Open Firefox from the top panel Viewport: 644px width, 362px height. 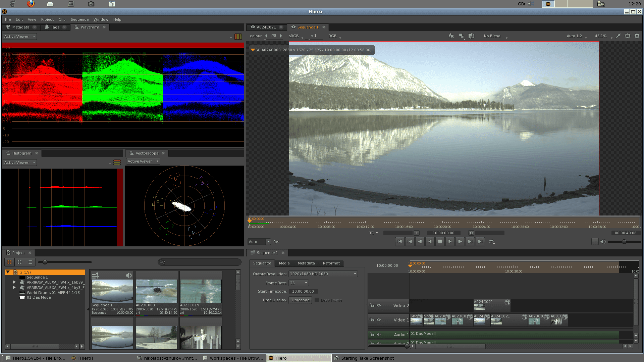coord(31,4)
